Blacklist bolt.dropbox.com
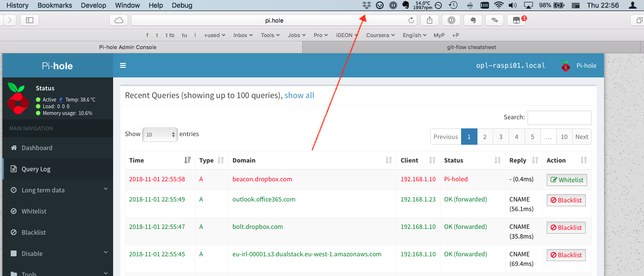 tap(566, 227)
